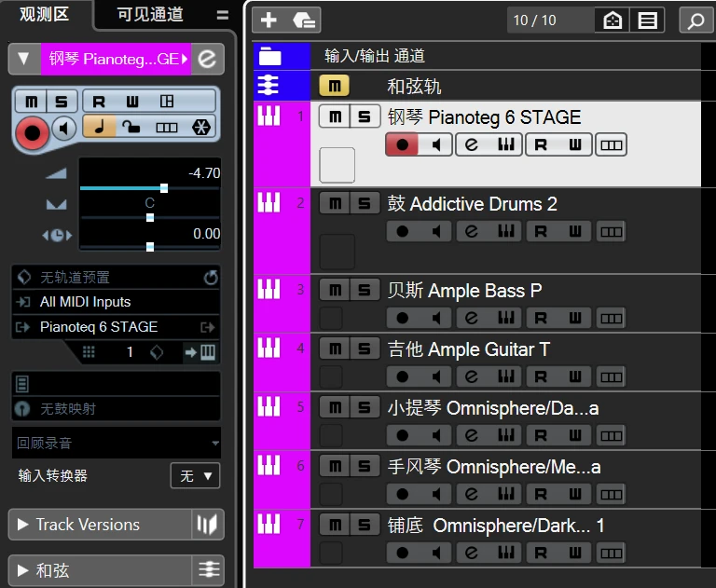Toggle the inspector lock button
716x588 pixels.
[x=131, y=127]
